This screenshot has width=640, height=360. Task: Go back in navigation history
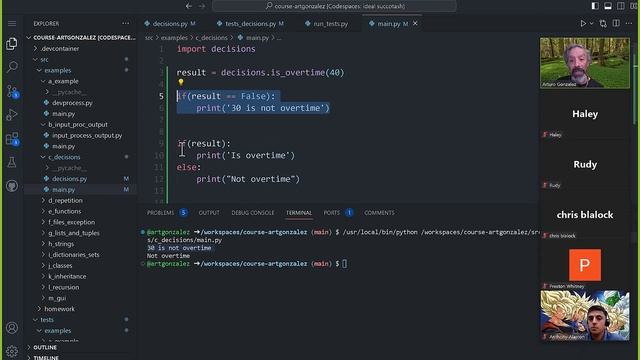[189, 6]
